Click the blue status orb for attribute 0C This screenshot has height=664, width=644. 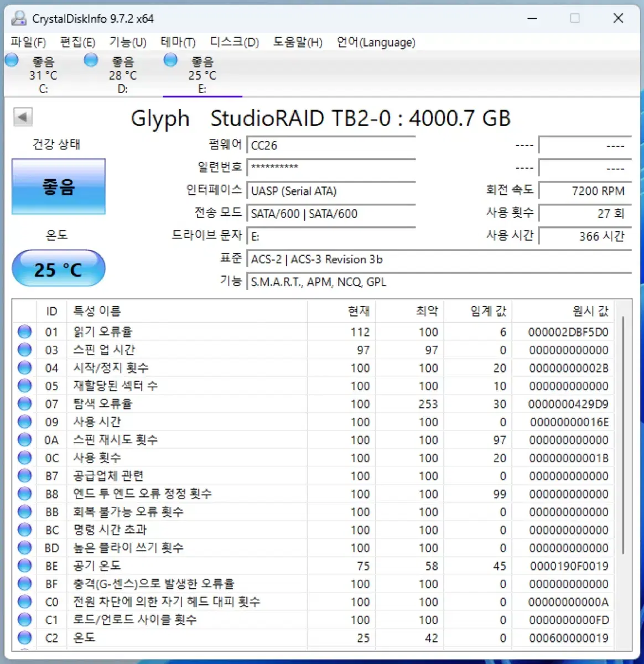click(x=24, y=458)
